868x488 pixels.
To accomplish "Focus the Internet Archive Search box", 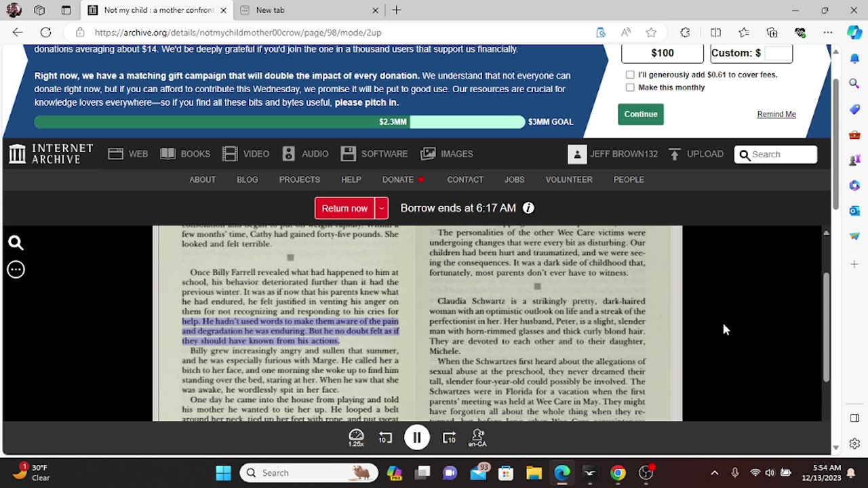I will point(776,155).
